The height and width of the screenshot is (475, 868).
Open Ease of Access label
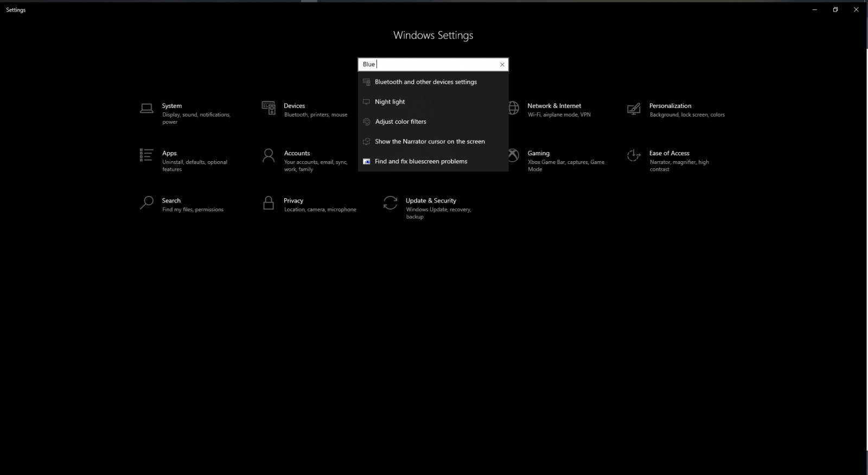[669, 153]
